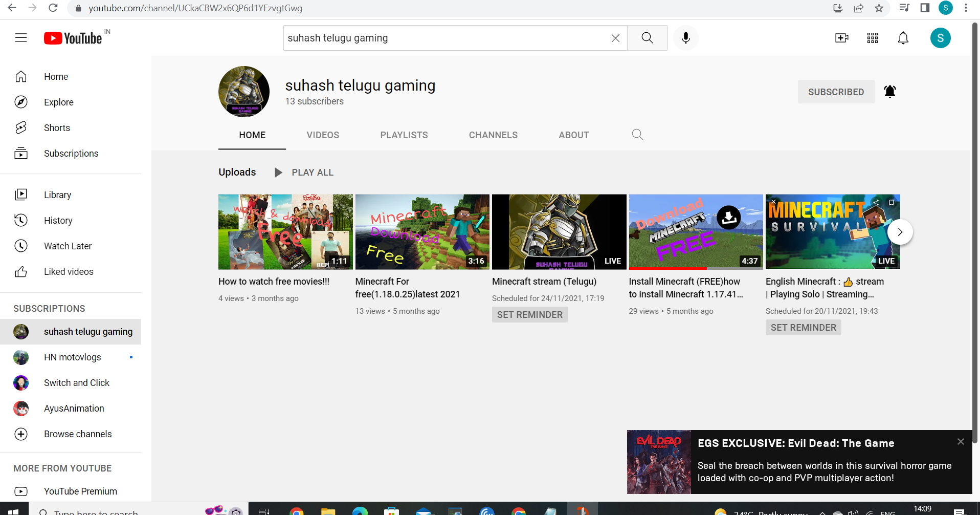This screenshot has width=980, height=515.
Task: Reload the page
Action: 53,8
